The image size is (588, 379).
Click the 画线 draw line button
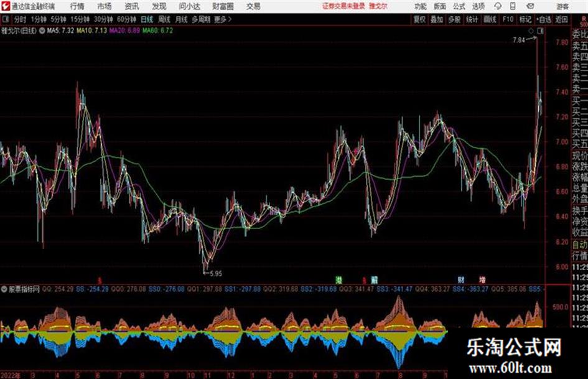(490, 19)
